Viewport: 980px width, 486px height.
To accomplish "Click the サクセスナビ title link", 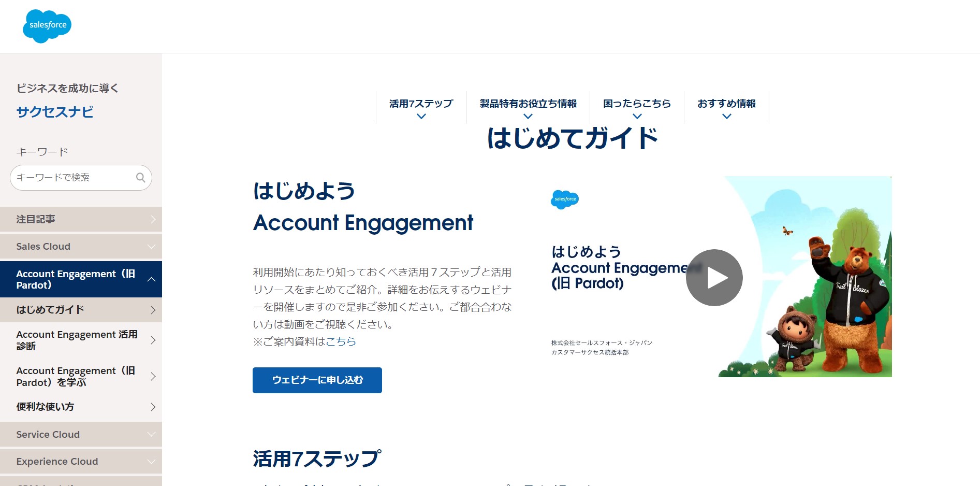I will coord(55,112).
